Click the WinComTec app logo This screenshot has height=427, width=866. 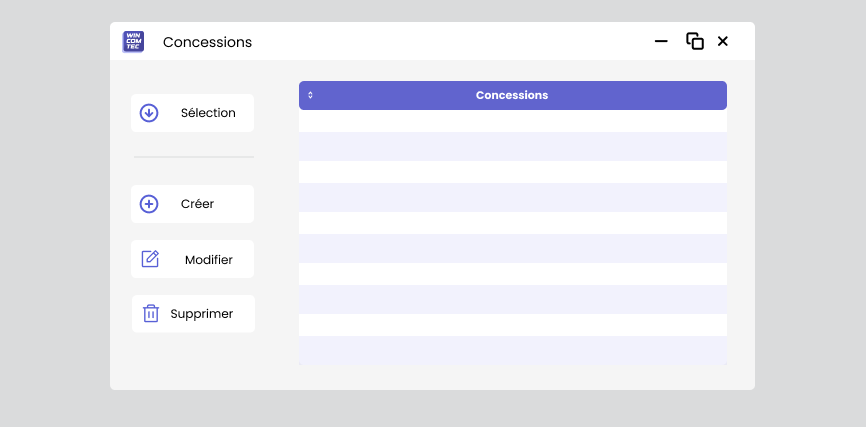(x=133, y=42)
